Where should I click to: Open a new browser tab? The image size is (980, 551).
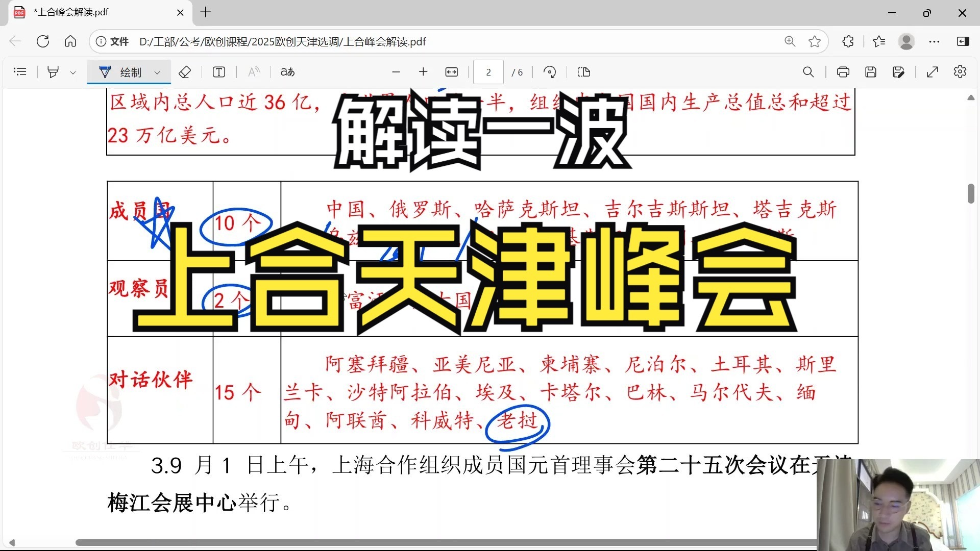tap(206, 12)
